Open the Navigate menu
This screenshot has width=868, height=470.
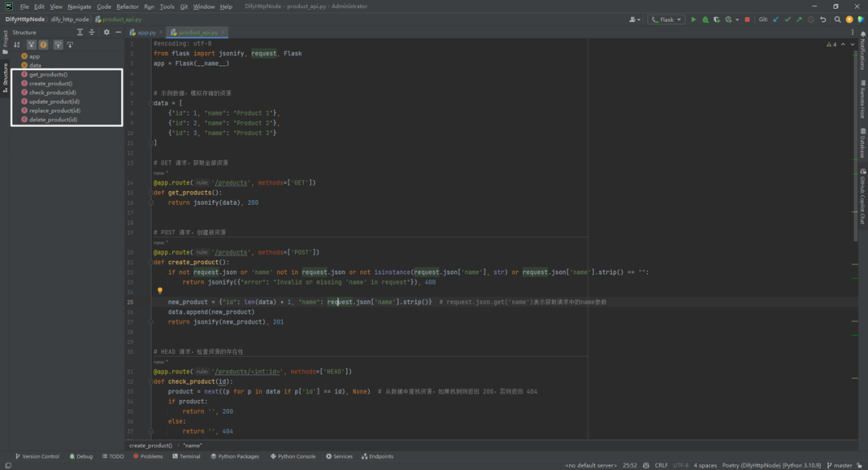79,6
